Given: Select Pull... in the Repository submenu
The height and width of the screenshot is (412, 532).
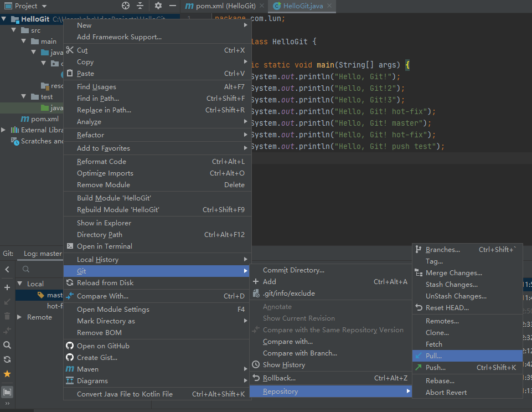Looking at the screenshot, I should pos(433,356).
